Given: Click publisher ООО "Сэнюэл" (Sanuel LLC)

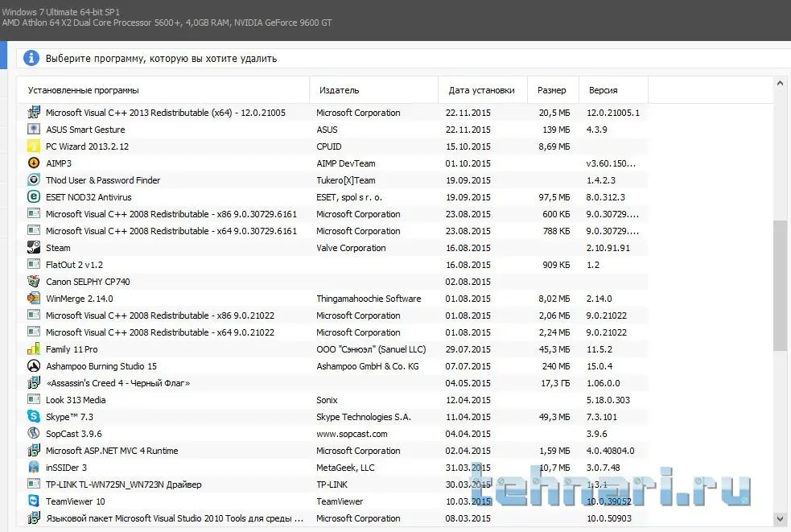Looking at the screenshot, I should click(x=371, y=349).
